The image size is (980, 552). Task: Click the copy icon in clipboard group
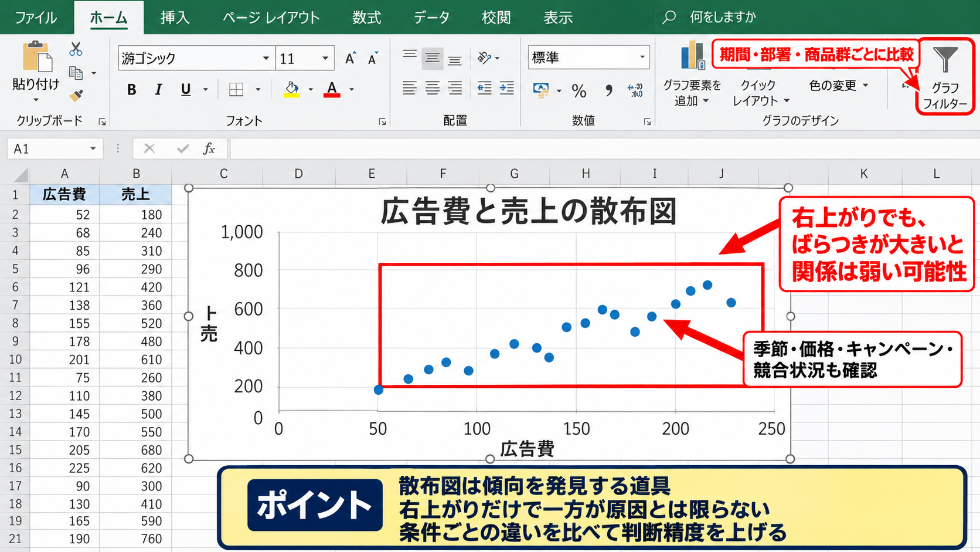click(x=76, y=73)
